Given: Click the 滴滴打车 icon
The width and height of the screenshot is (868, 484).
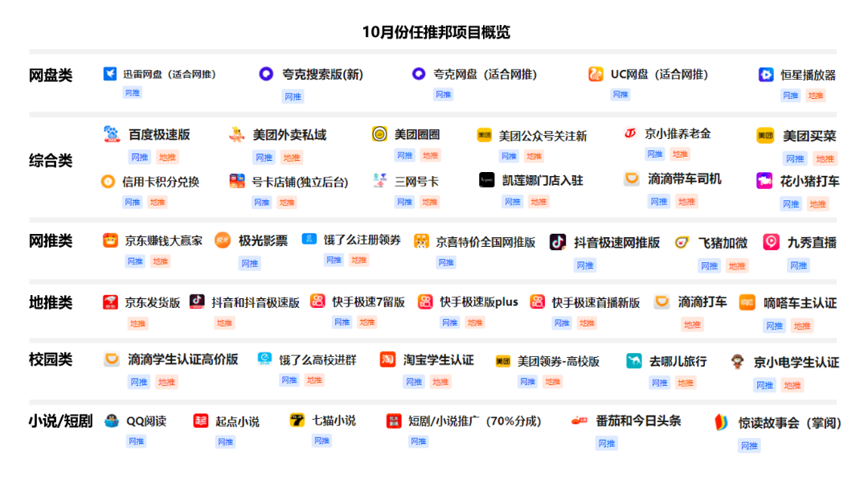Looking at the screenshot, I should [x=661, y=301].
